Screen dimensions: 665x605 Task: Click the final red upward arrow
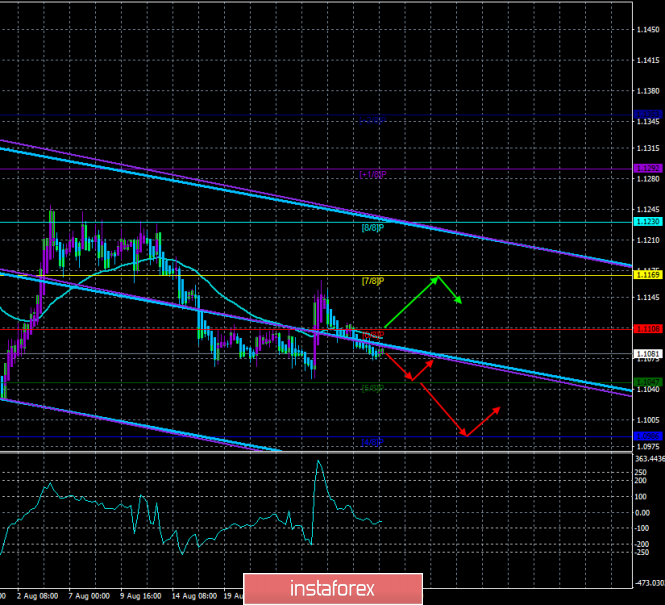pos(484,420)
